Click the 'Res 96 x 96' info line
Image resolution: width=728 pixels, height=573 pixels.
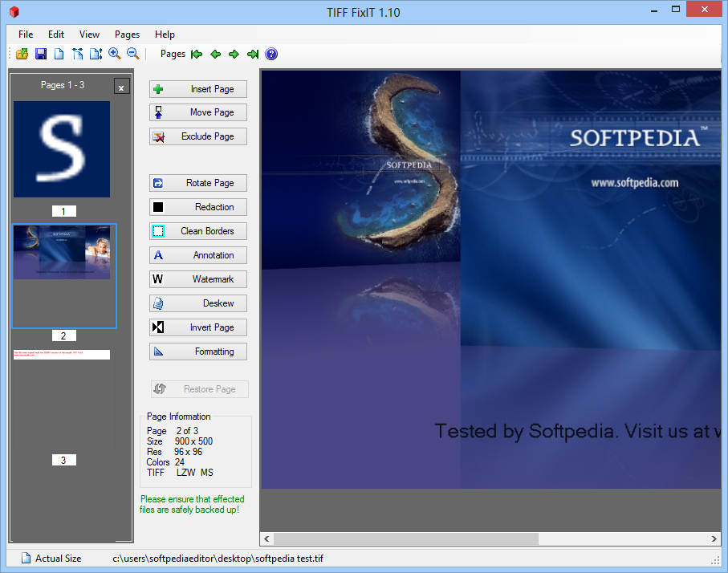(x=174, y=452)
